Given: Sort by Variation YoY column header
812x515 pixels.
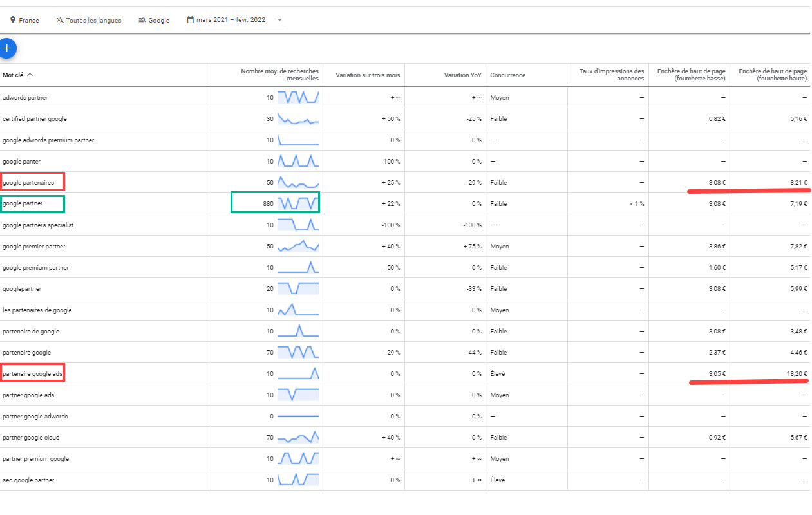Looking at the screenshot, I should 463,75.
